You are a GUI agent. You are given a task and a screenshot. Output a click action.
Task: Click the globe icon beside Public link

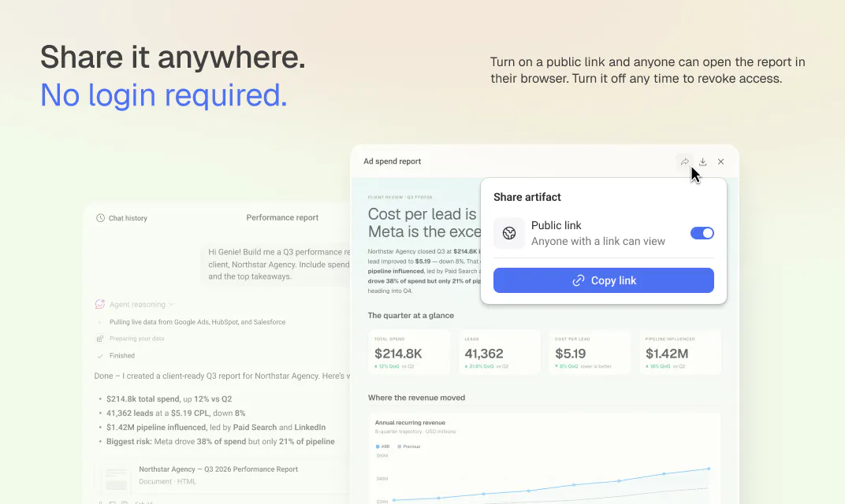(x=509, y=233)
